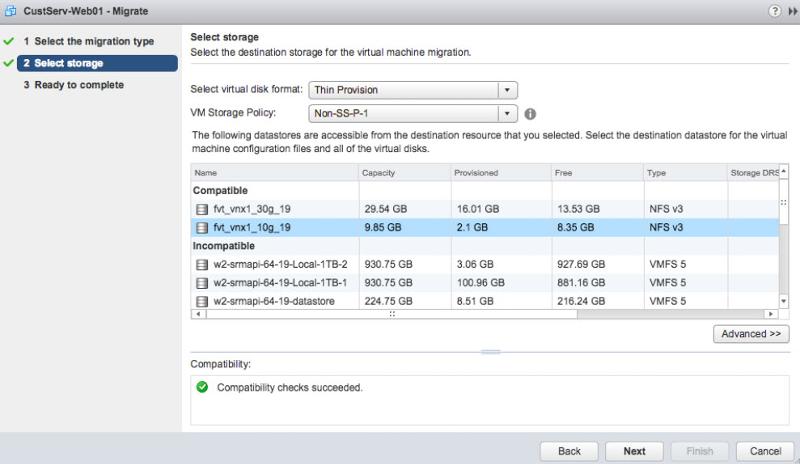The height and width of the screenshot is (464, 800).
Task: Click datastore icon for w2-srmapi-64-19-datastore
Action: [x=202, y=301]
